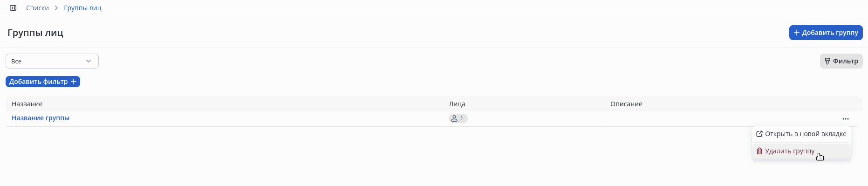Click the breadcrumb chevron separator

click(56, 8)
